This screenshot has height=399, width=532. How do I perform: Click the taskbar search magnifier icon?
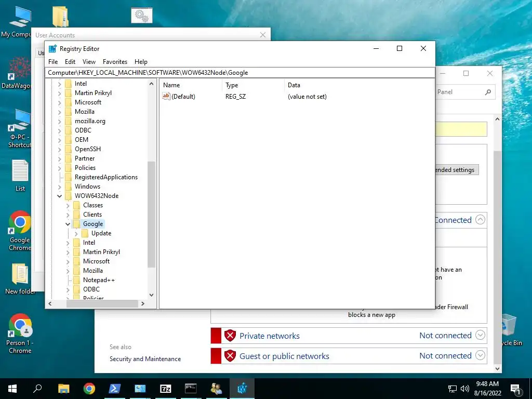coord(37,389)
